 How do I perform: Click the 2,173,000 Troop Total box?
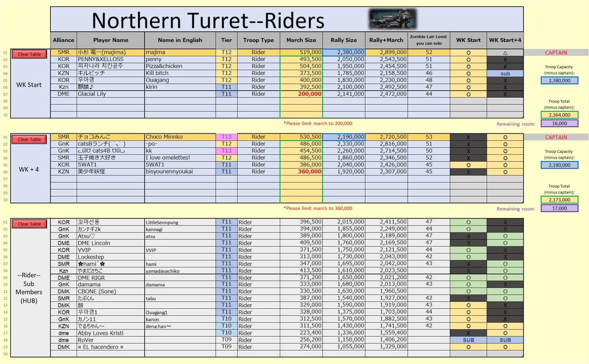coord(559,200)
